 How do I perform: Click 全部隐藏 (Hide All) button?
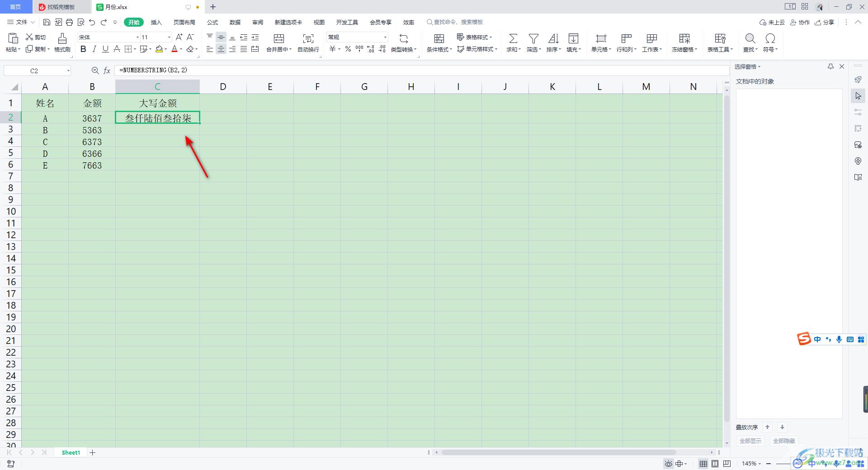coord(784,441)
